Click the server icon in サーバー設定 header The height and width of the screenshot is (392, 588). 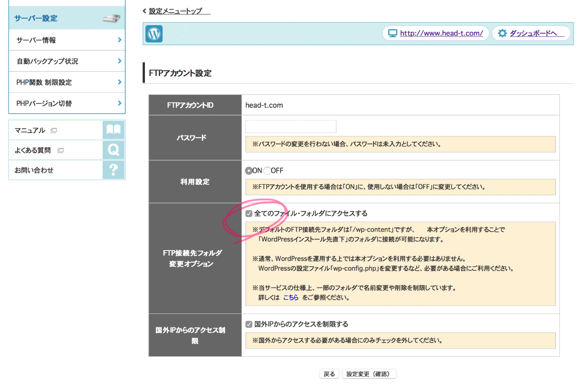coord(112,18)
